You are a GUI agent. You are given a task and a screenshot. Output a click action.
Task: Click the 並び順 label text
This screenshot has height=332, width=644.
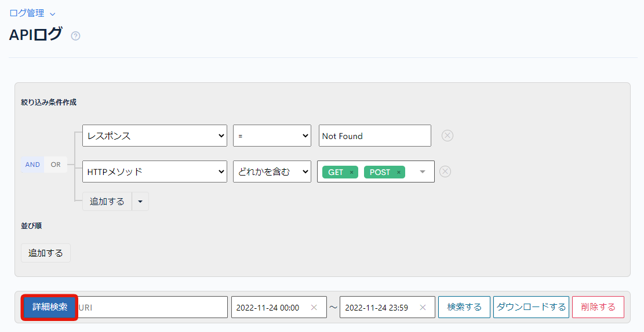[x=31, y=226]
